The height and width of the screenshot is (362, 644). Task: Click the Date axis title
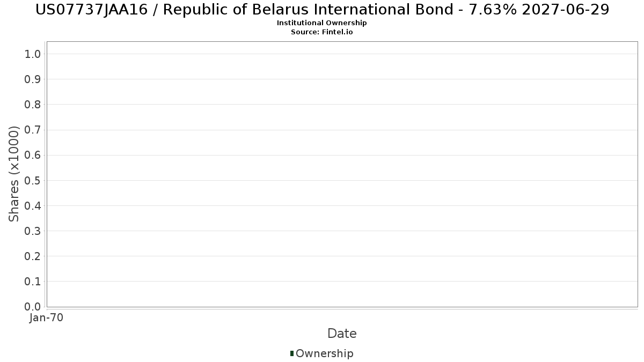click(x=342, y=334)
